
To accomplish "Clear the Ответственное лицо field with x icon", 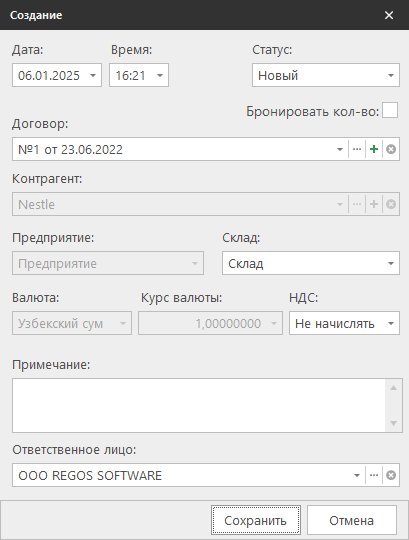I will pyautogui.click(x=391, y=475).
